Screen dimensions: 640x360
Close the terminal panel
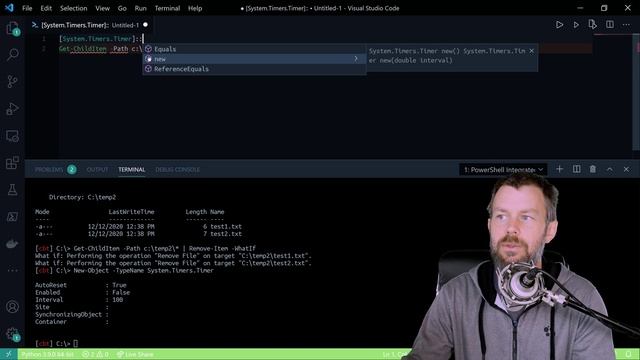point(626,169)
